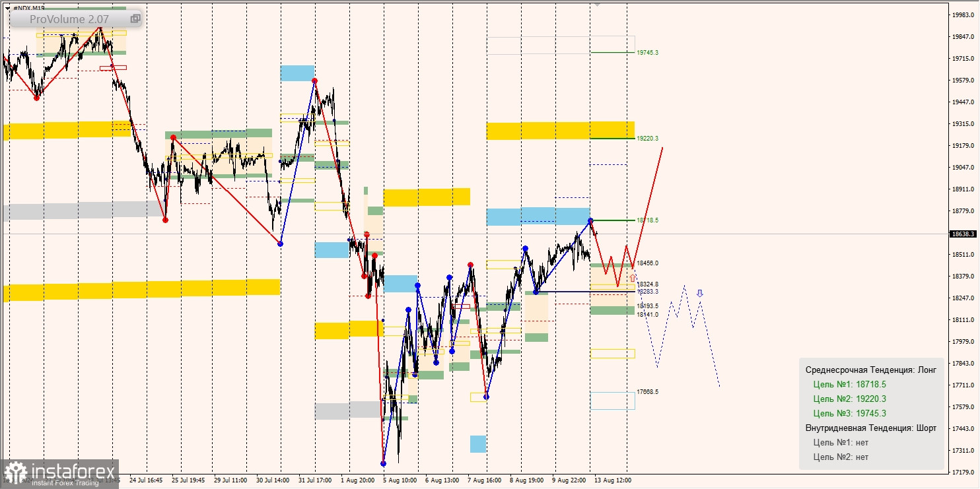
Task: Click the 19847.0 price axis value
Action: pyautogui.click(x=963, y=37)
